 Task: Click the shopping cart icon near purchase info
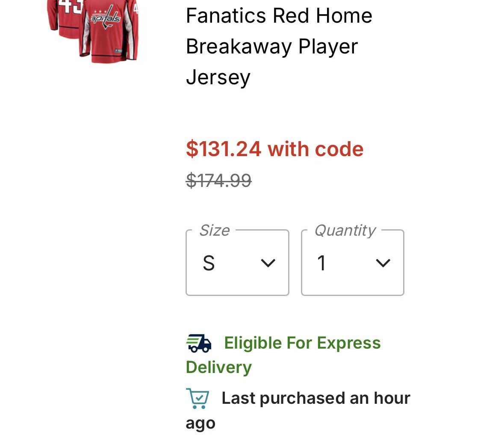197,398
